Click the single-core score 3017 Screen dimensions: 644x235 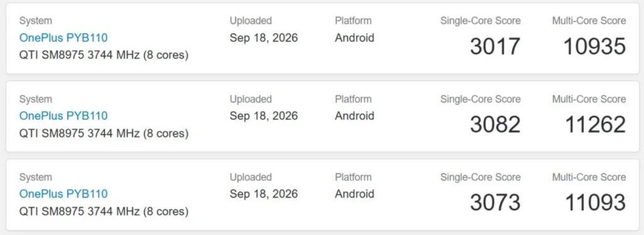tap(496, 47)
